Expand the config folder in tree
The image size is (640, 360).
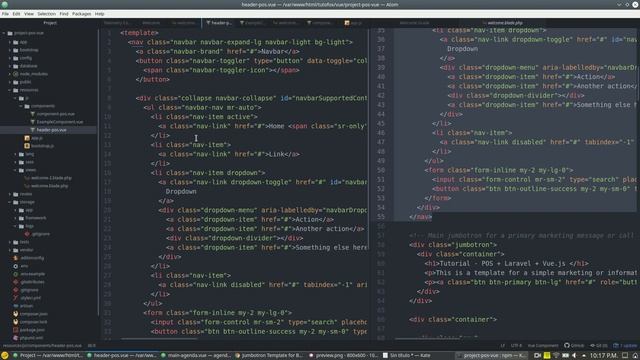click(x=10, y=58)
